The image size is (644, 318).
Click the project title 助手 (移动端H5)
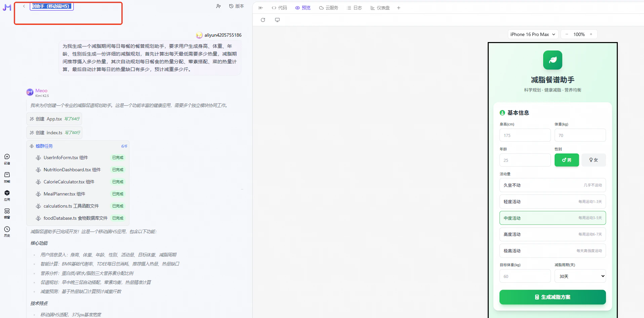pos(51,6)
